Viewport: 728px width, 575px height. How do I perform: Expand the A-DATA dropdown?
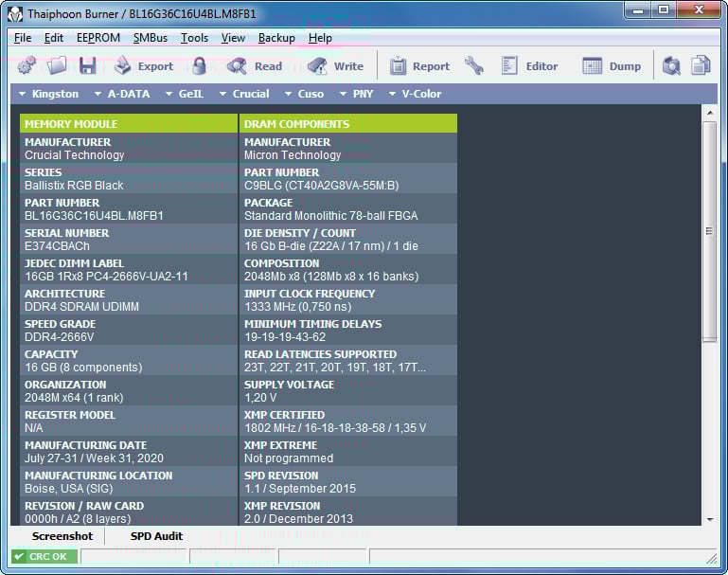coord(122,94)
